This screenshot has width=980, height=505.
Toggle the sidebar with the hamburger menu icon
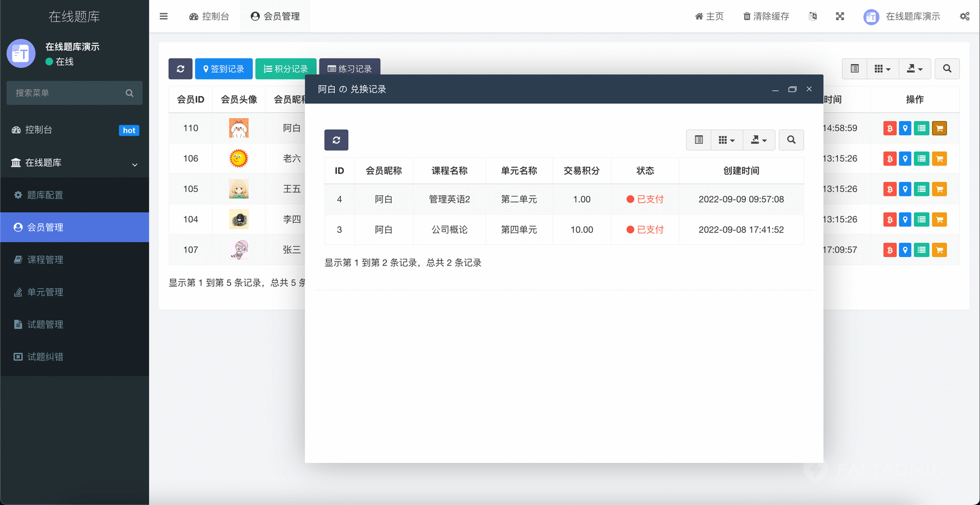click(163, 16)
